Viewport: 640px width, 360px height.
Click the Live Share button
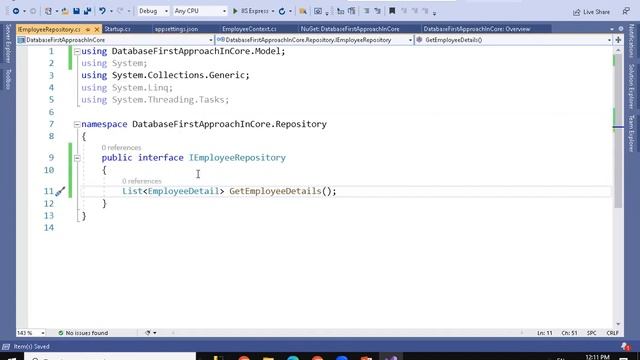click(591, 12)
